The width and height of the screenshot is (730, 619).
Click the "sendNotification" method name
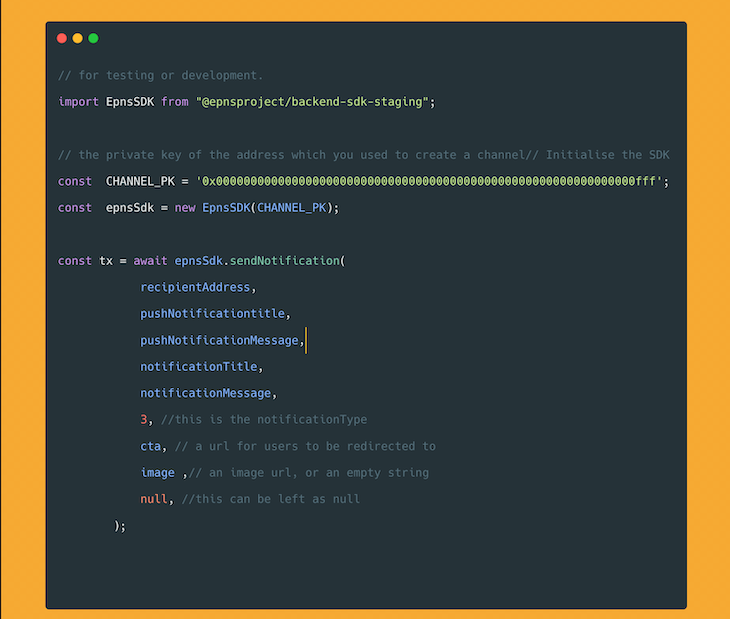284,261
